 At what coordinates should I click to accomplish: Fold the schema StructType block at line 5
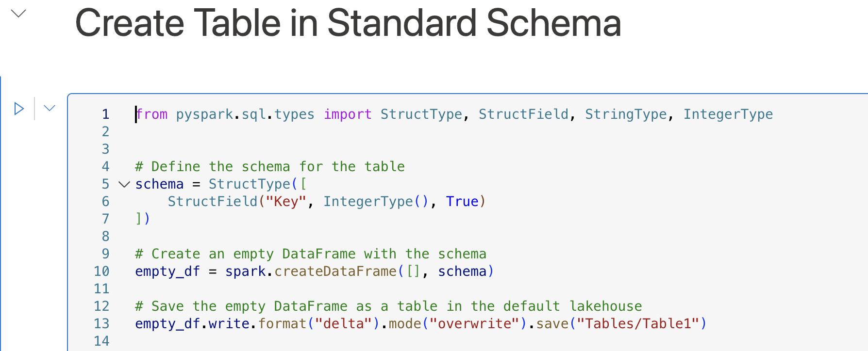click(x=124, y=184)
